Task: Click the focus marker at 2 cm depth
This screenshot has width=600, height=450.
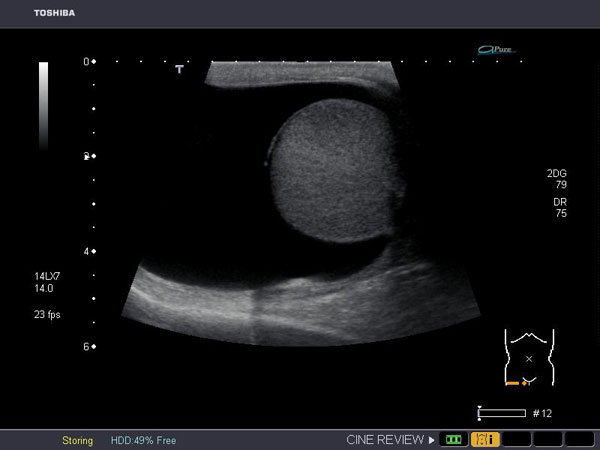Action: (89, 156)
